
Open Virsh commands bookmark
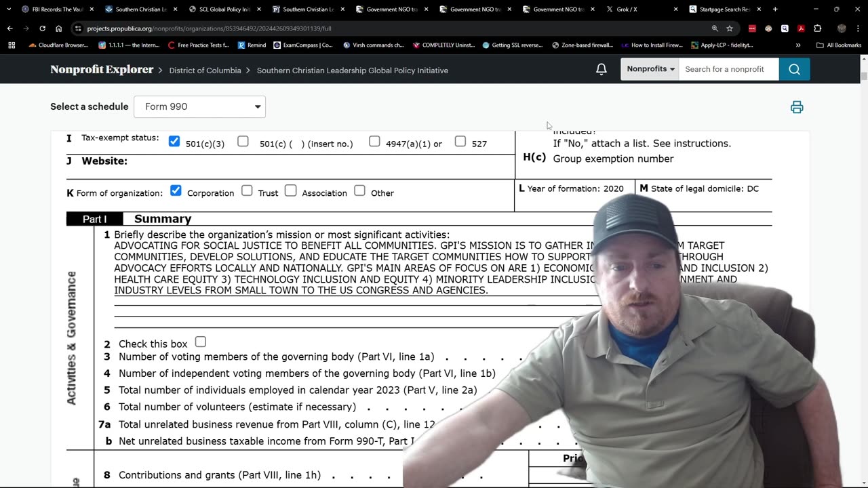coord(374,45)
